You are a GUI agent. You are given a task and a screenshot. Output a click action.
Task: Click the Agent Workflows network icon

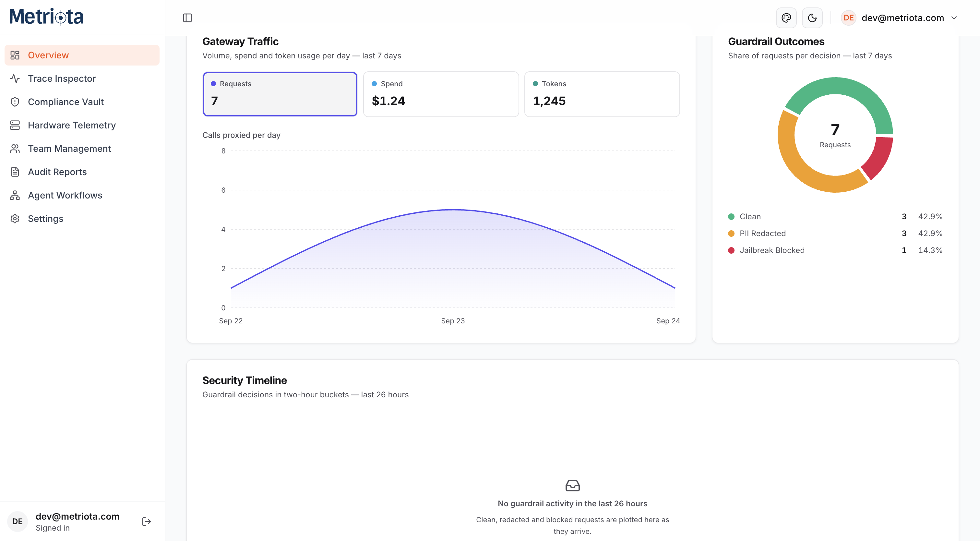15,195
